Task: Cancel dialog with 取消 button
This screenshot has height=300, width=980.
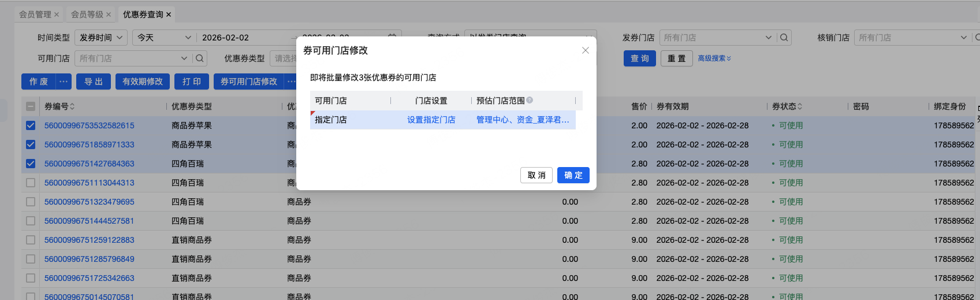Action: (x=536, y=175)
